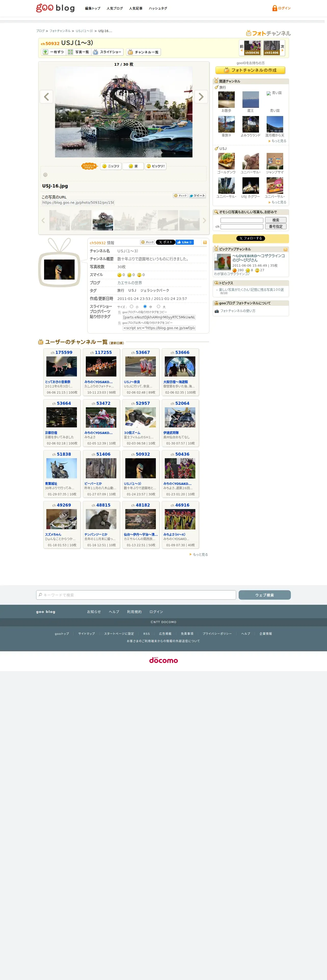
Task: Open the RSS feed for ch50932
Action: [205, 242]
